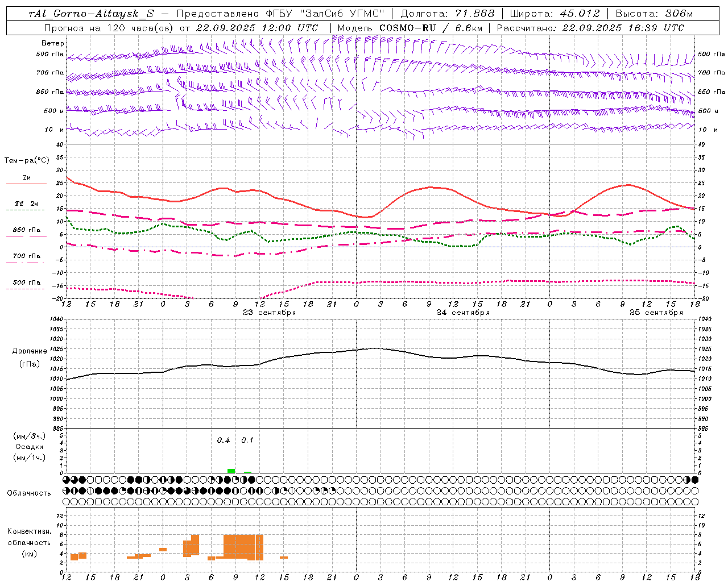The image size is (728, 582).
Task: Click the Давление axis title
Action: click(x=30, y=351)
